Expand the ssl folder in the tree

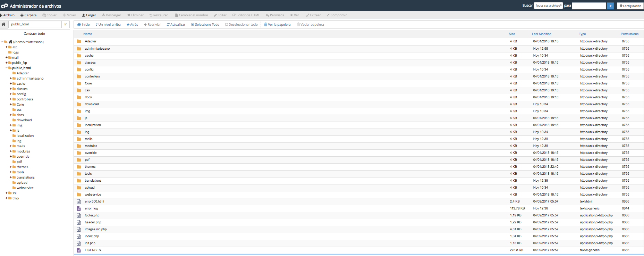(x=6, y=193)
